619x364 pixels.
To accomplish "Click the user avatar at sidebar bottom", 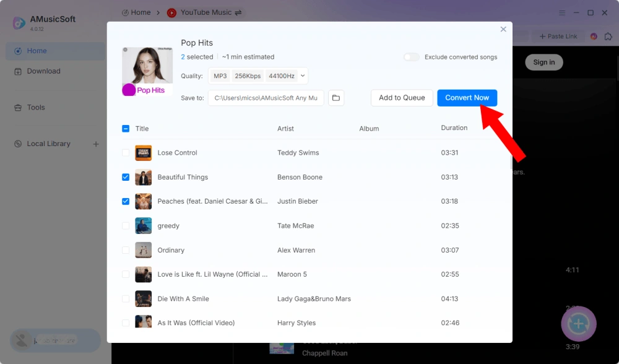I will (21, 340).
